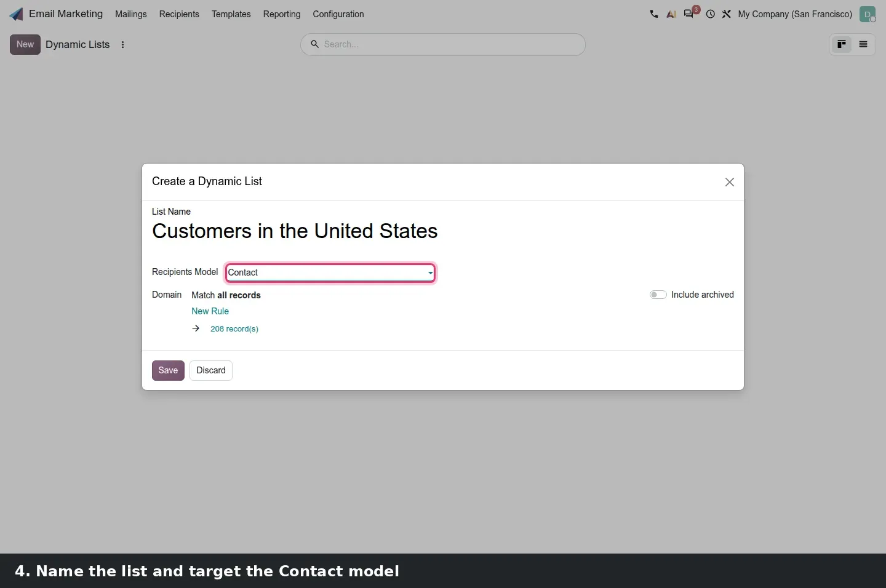Click the New button
This screenshot has height=588, width=886.
click(x=25, y=44)
